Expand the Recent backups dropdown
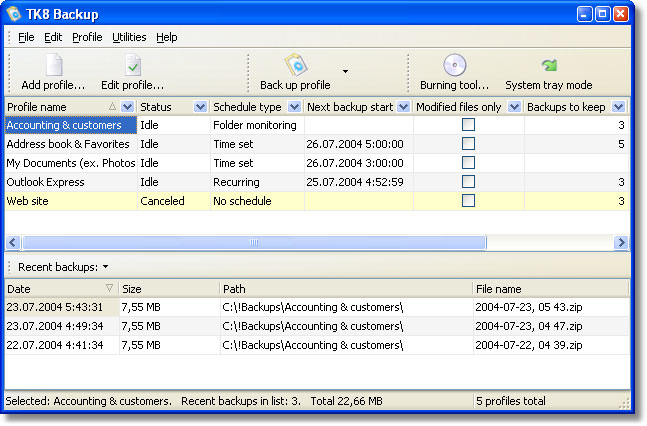The image size is (647, 426). 106,267
